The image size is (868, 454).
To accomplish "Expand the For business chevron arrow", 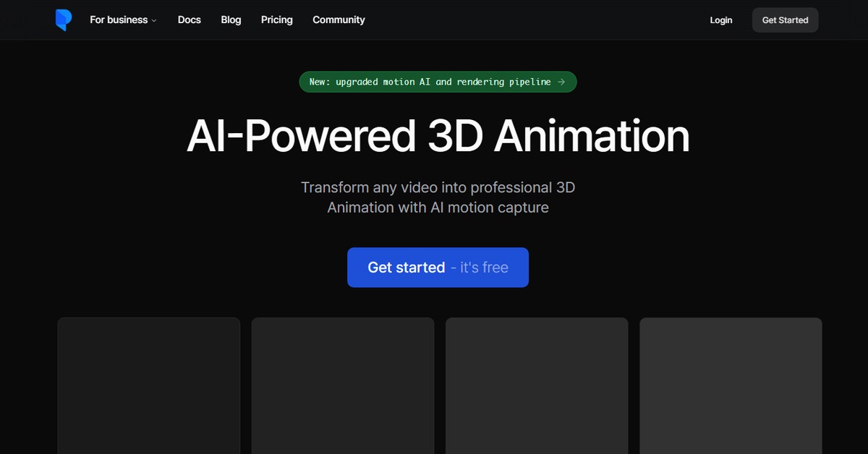I will [x=154, y=21].
